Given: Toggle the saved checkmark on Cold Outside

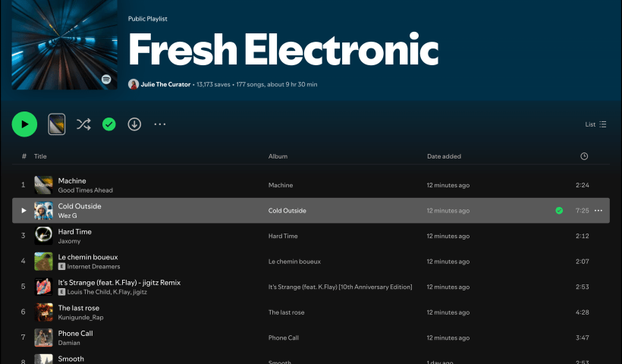Looking at the screenshot, I should [x=559, y=211].
